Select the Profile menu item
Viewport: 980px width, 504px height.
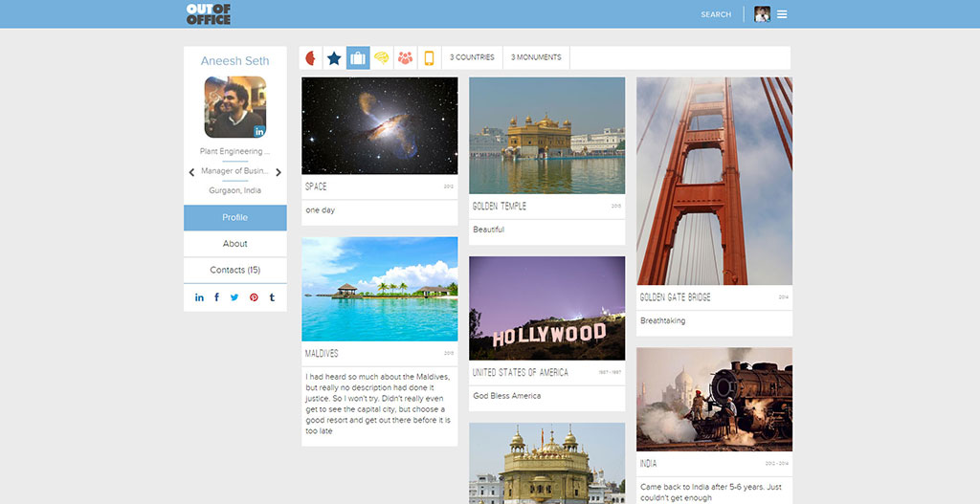click(x=235, y=217)
